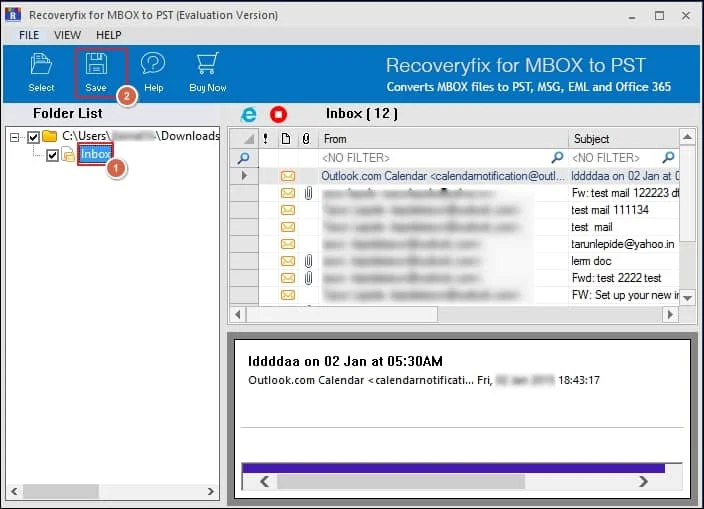
Task: Click the email list vertical scrollbar thumb
Action: pyautogui.click(x=687, y=193)
